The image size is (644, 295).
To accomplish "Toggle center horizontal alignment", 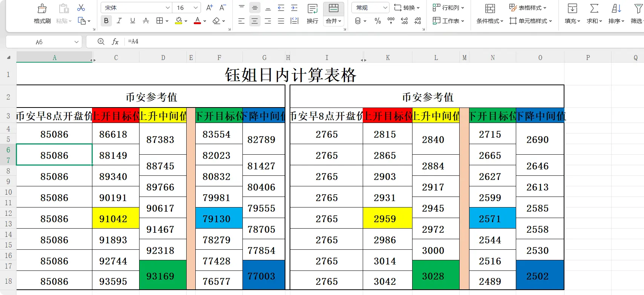I will [255, 21].
